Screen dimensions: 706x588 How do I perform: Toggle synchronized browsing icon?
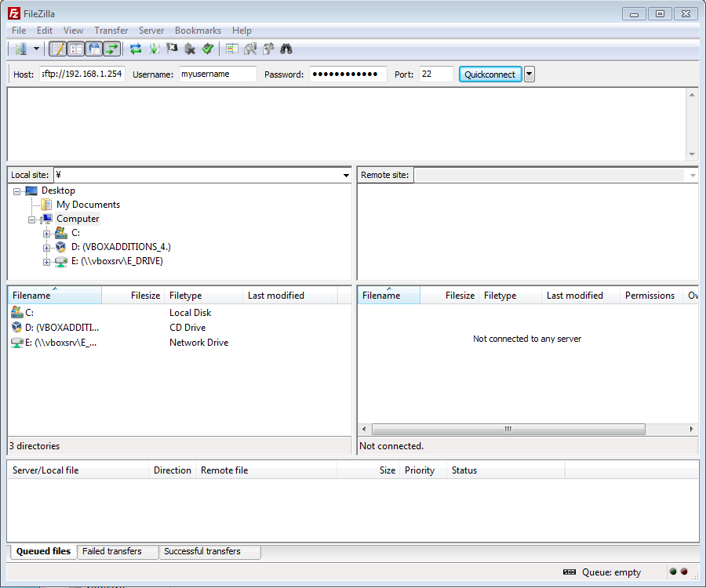pyautogui.click(x=268, y=49)
